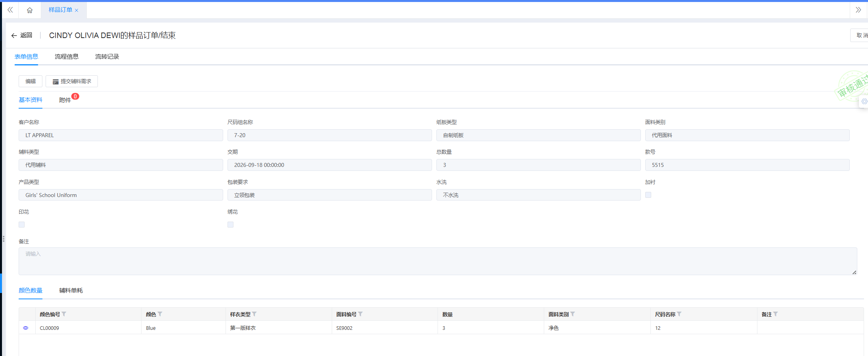This screenshot has width=868, height=356.
Task: Go to the home icon tab
Action: point(30,10)
